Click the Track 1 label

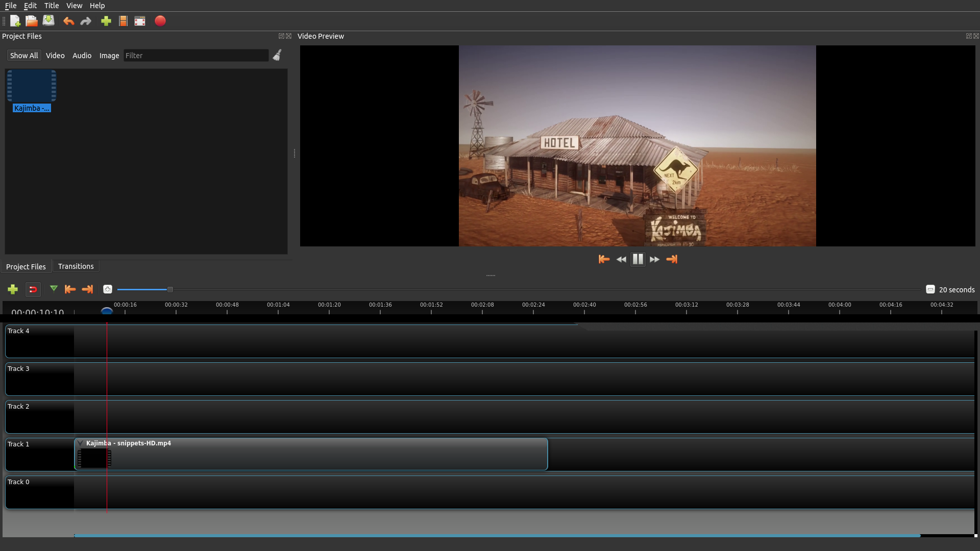18,444
